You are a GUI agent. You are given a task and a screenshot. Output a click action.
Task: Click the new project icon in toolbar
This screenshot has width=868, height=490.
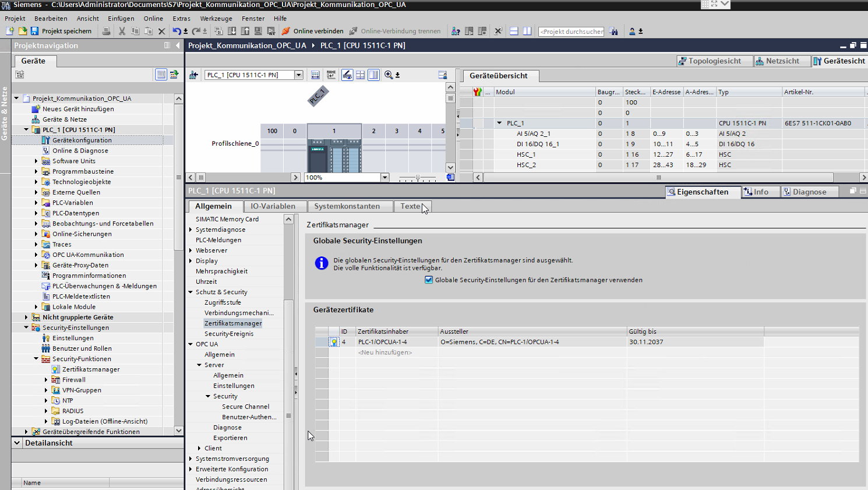[x=10, y=31]
